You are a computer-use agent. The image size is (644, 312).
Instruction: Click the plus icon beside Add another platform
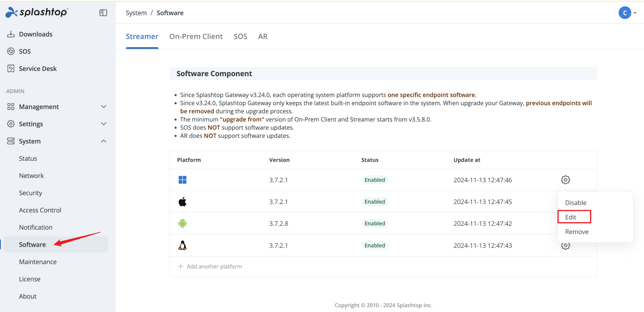(x=181, y=266)
